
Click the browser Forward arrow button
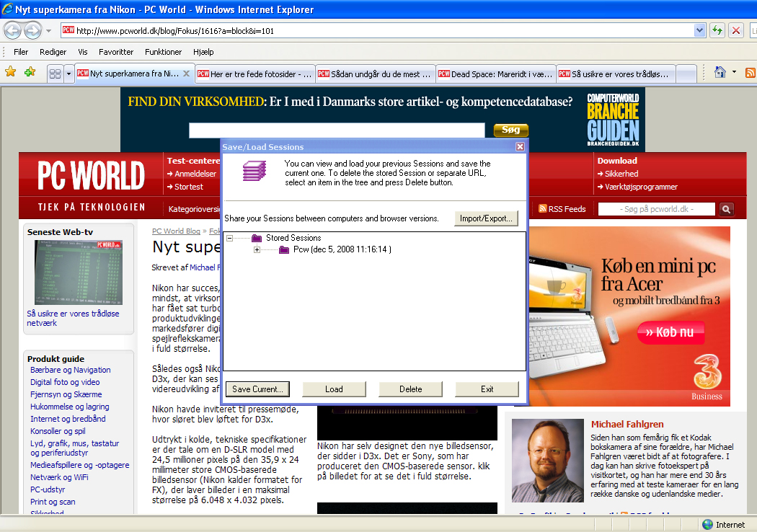[x=32, y=31]
